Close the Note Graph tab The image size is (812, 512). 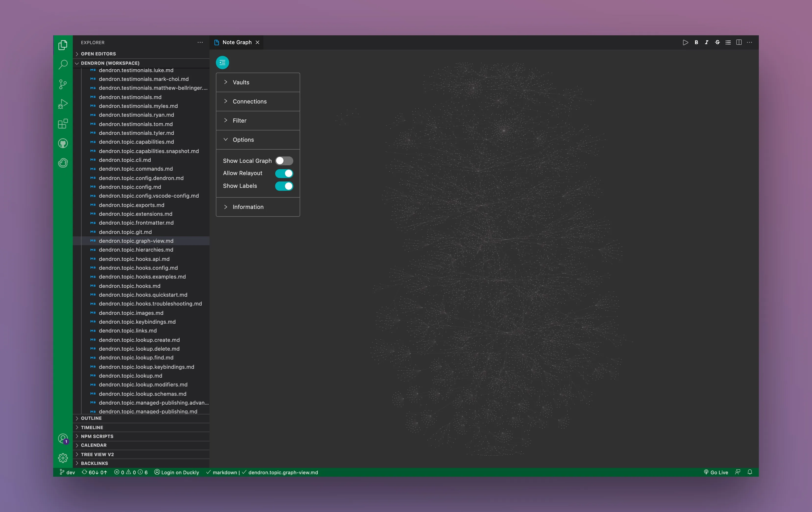tap(257, 42)
